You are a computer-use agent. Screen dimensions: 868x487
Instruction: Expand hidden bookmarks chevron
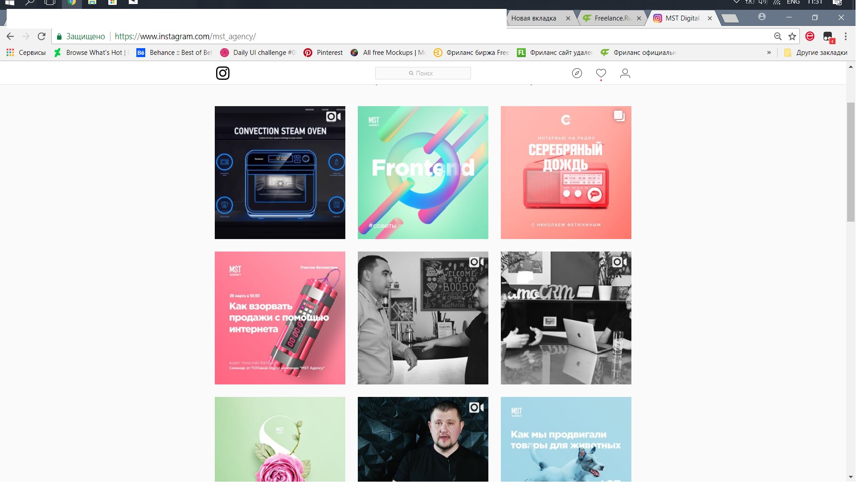point(769,53)
